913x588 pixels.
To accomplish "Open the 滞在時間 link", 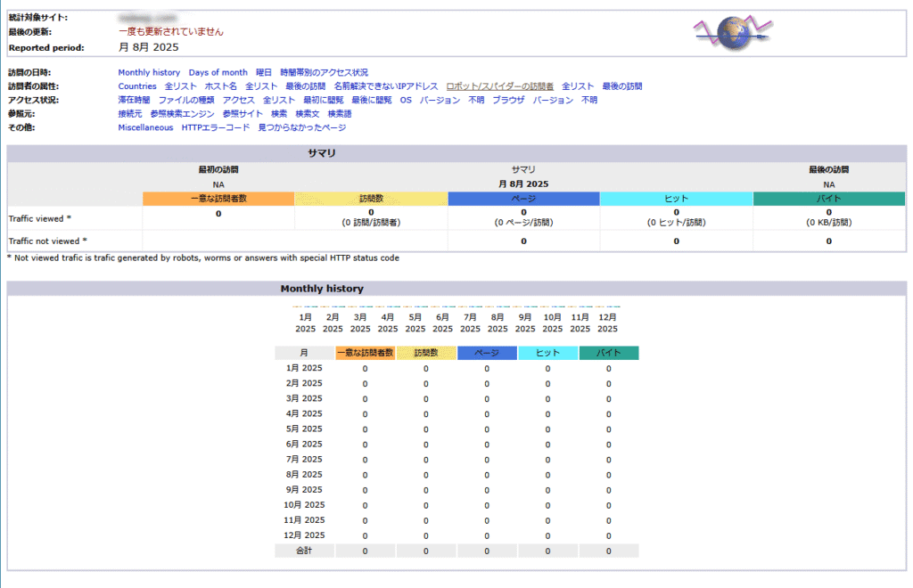I will [x=134, y=100].
